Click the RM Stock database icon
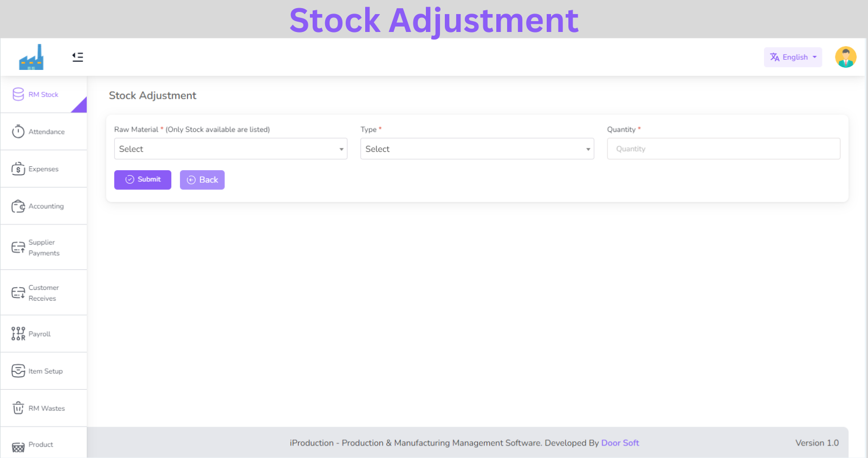Screen dimensions: 868x458 pyautogui.click(x=18, y=94)
